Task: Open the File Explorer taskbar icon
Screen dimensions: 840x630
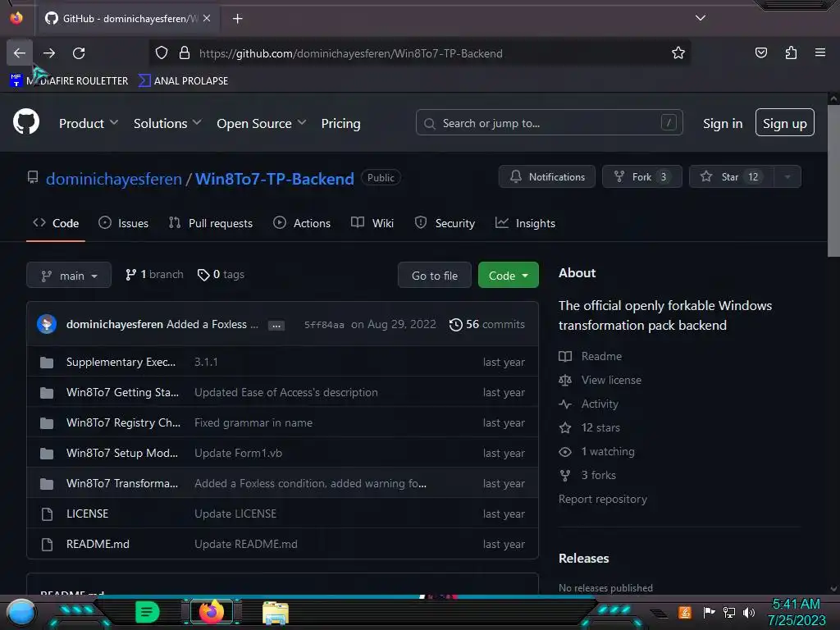Action: pyautogui.click(x=276, y=612)
